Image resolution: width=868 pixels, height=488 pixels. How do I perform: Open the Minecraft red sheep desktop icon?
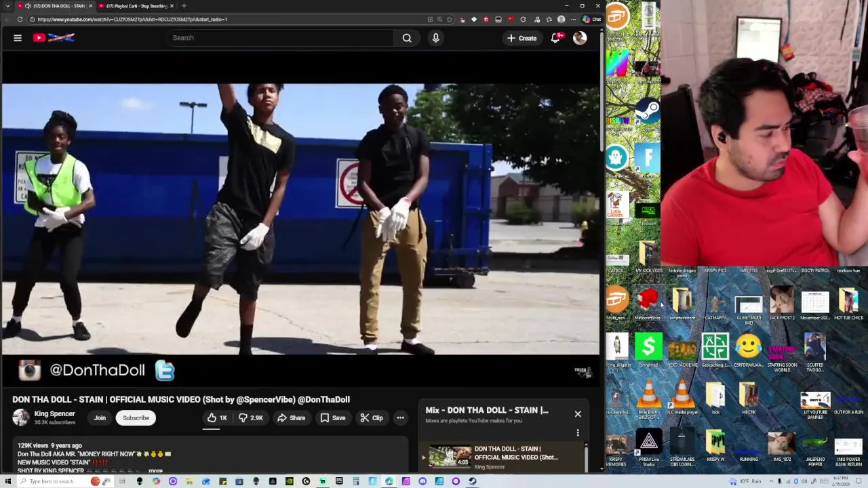[649, 303]
